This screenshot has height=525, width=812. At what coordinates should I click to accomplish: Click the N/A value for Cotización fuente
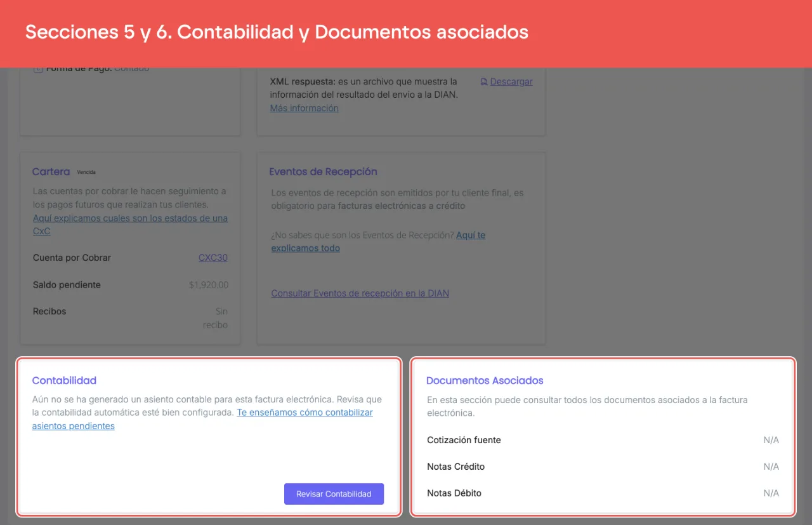pyautogui.click(x=771, y=440)
